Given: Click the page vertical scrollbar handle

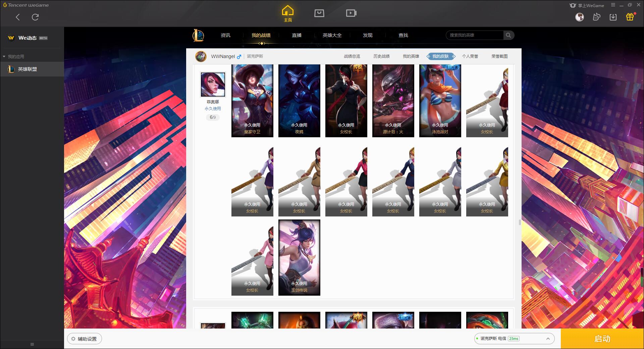Looking at the screenshot, I should click(520, 222).
